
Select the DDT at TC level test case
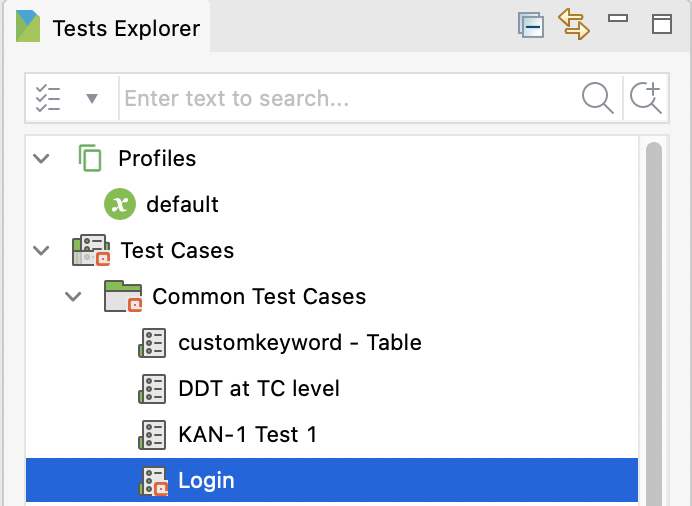(x=258, y=388)
